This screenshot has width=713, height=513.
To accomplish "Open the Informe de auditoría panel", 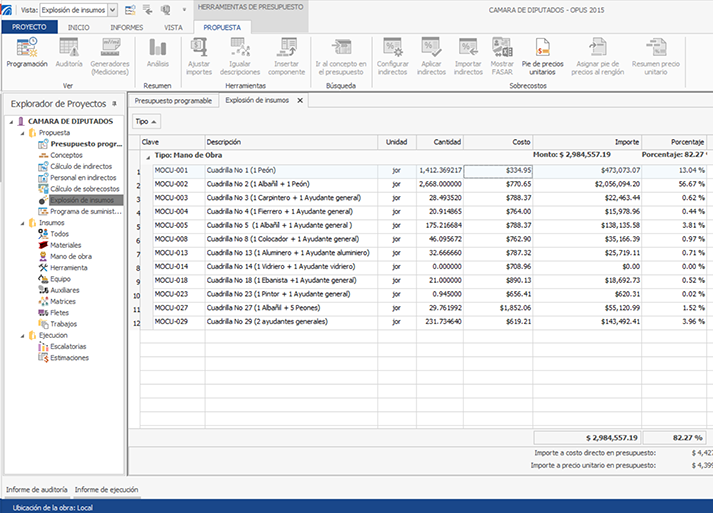I will [x=37, y=489].
